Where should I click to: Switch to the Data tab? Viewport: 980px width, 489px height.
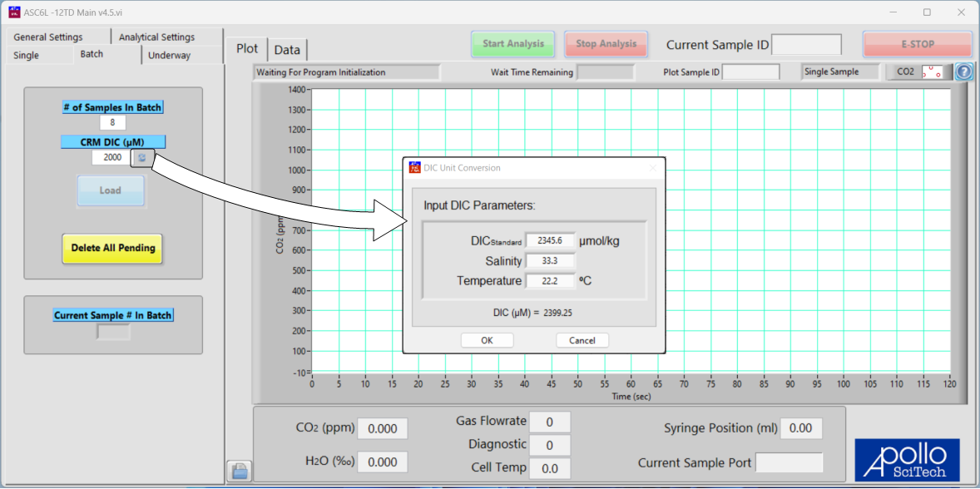click(x=287, y=50)
